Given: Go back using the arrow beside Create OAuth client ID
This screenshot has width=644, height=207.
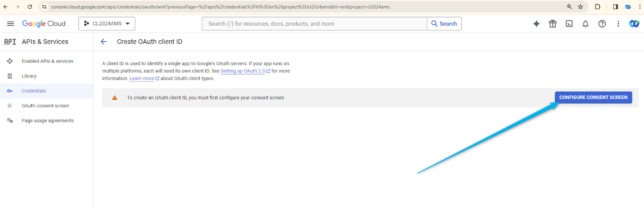Looking at the screenshot, I should tap(104, 42).
